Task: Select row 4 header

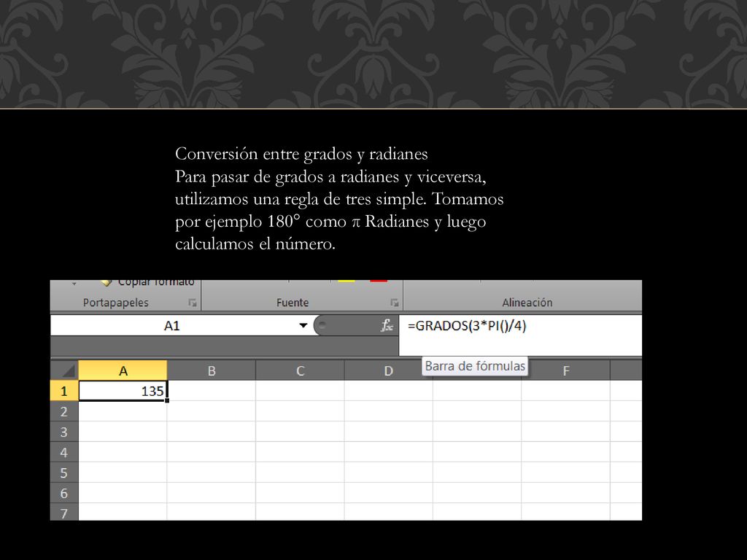Action: 64,452
